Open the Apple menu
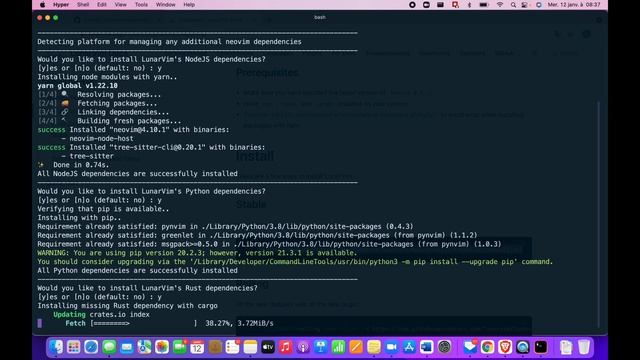640x360 pixels. click(42, 5)
